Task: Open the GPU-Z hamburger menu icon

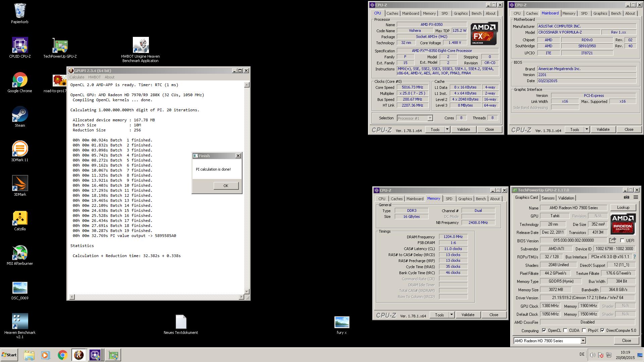Action: click(636, 197)
